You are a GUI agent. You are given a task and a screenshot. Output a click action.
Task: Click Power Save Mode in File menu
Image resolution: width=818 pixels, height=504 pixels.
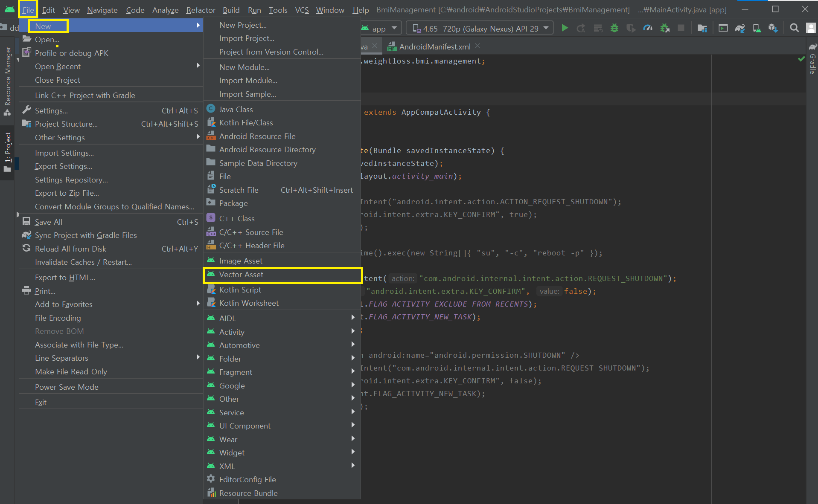click(x=67, y=387)
